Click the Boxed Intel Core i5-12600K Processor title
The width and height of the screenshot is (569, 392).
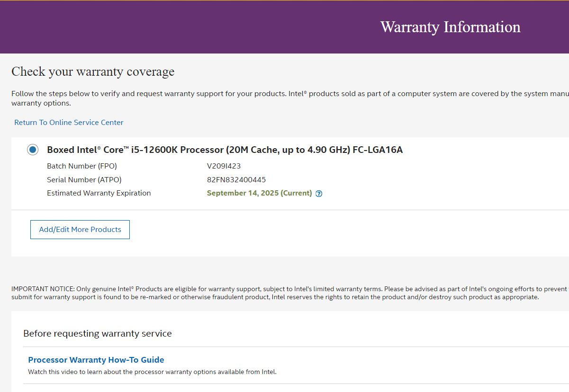(225, 150)
